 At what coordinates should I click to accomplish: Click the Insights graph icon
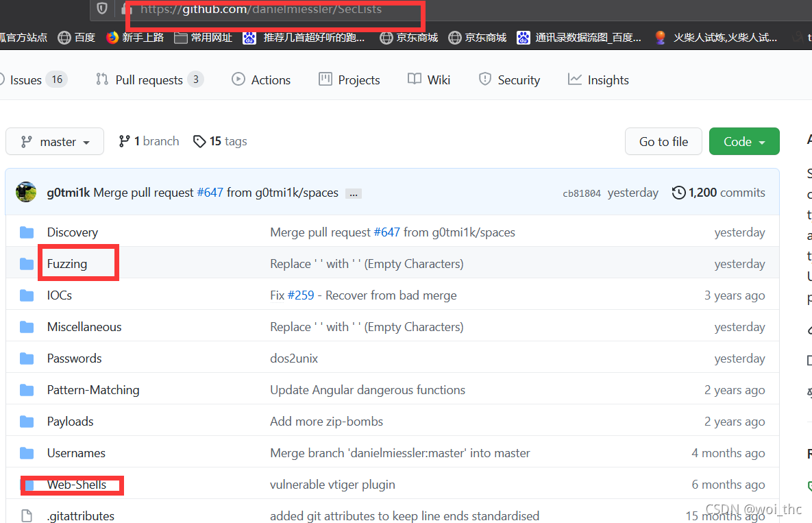[x=574, y=79]
